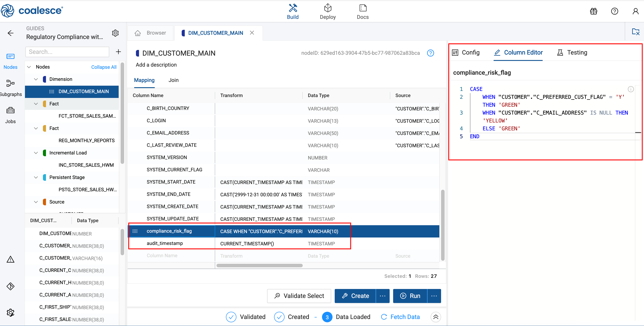
Task: Click VARCHAR(10) data type of compliance_risk_flag
Action: coord(323,231)
